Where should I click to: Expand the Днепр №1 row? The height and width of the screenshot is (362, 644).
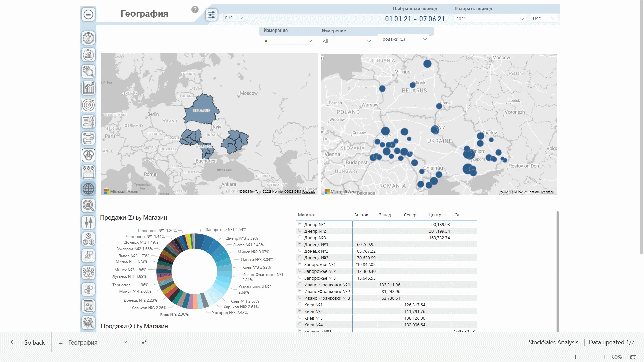(300, 224)
